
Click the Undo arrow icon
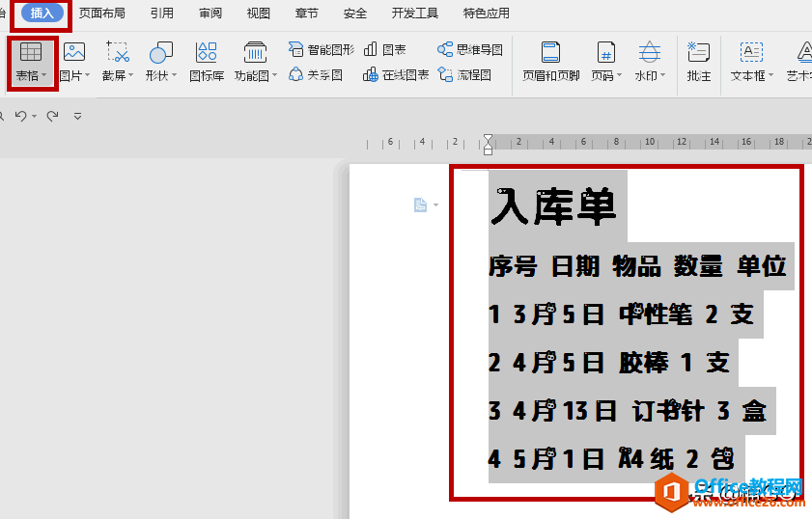click(x=20, y=116)
